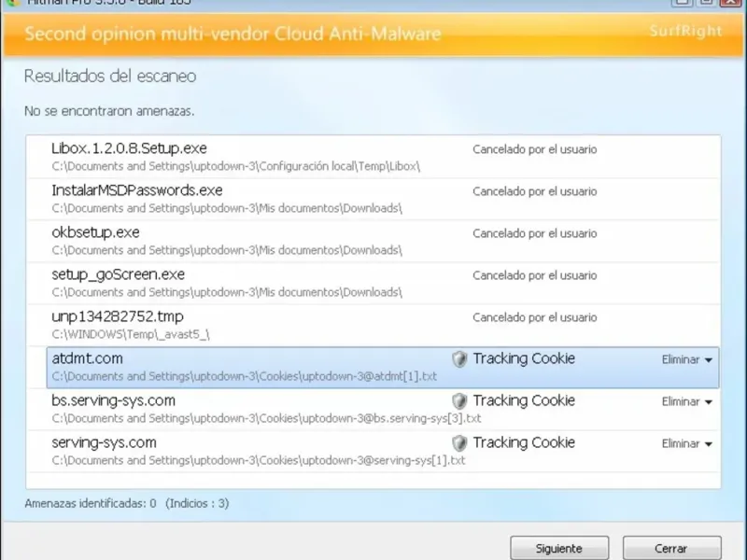Click No se encontraron amenazas message
Screen dimensions: 747x560
coord(109,111)
